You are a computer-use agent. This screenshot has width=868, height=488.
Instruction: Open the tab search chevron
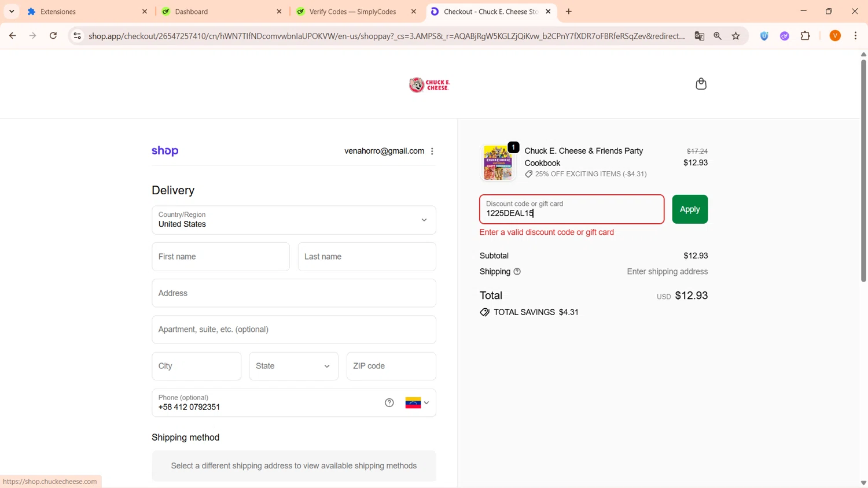12,12
